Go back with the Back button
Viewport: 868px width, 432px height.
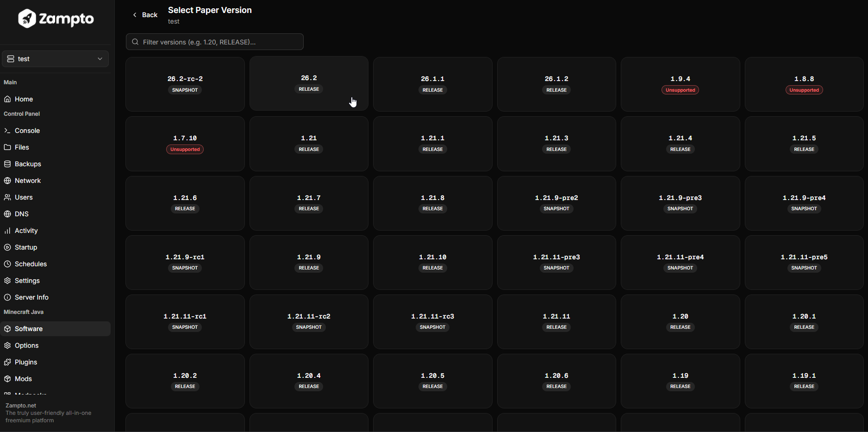145,15
